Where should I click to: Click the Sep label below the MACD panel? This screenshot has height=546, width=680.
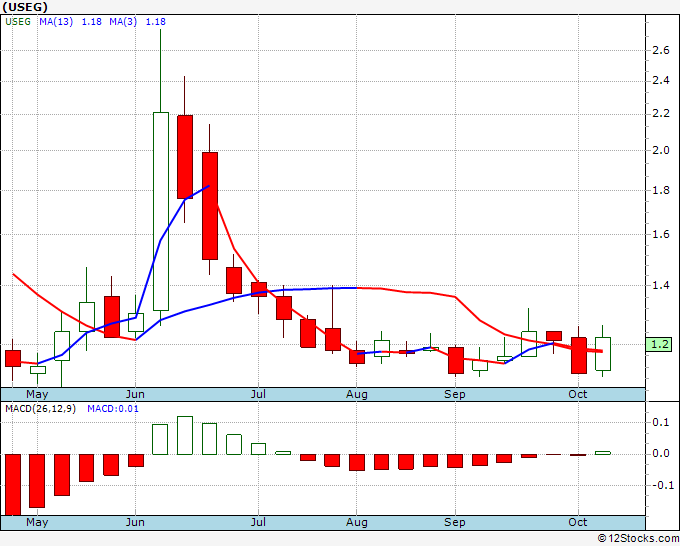click(x=455, y=522)
